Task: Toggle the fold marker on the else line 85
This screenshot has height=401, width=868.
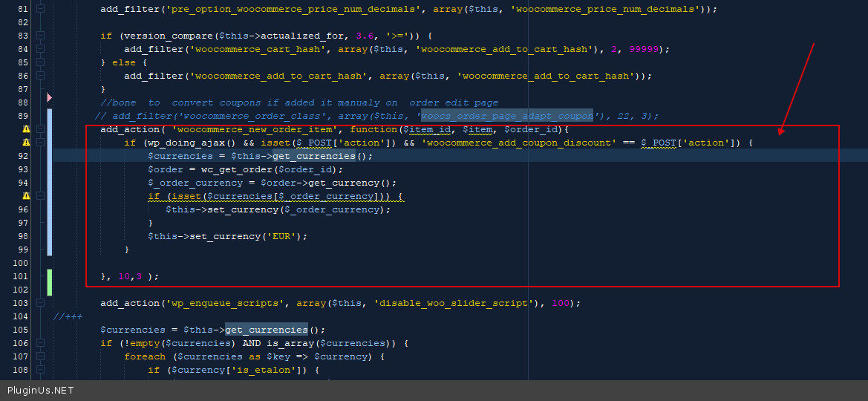Action: coord(41,62)
